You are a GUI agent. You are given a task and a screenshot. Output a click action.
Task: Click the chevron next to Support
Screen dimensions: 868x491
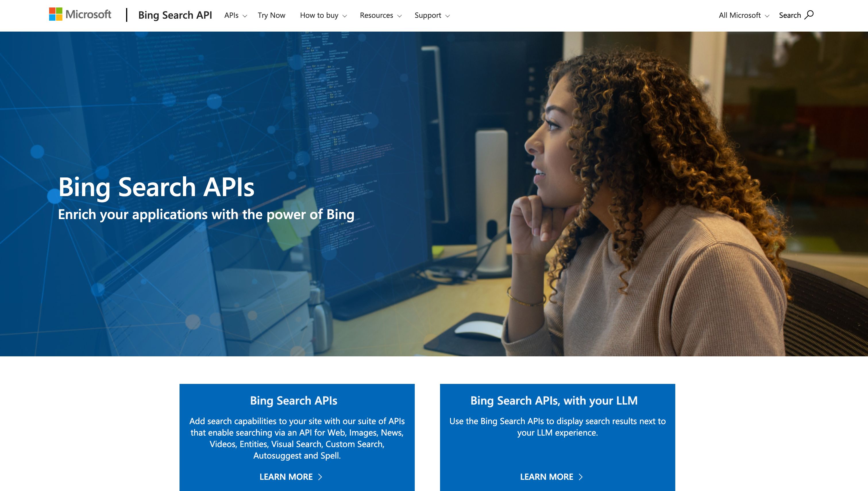click(447, 16)
